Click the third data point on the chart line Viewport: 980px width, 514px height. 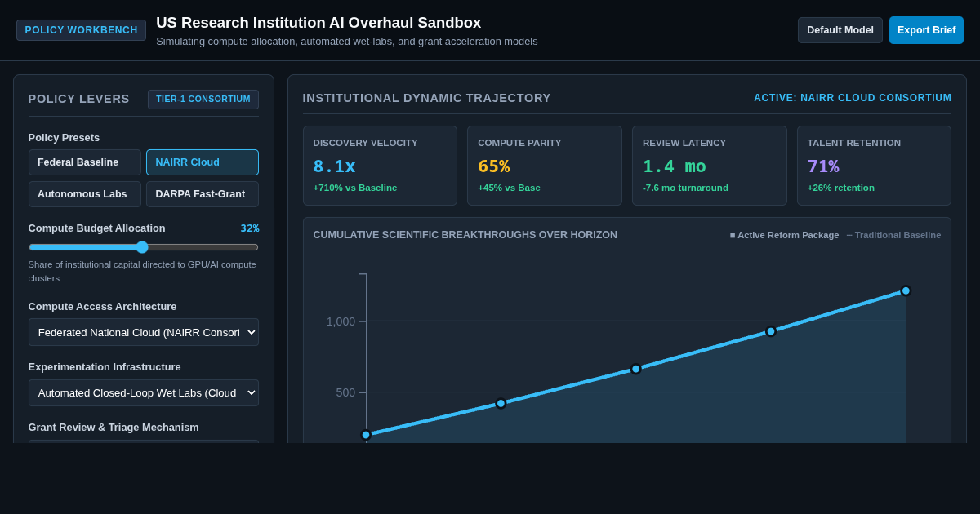tap(636, 369)
